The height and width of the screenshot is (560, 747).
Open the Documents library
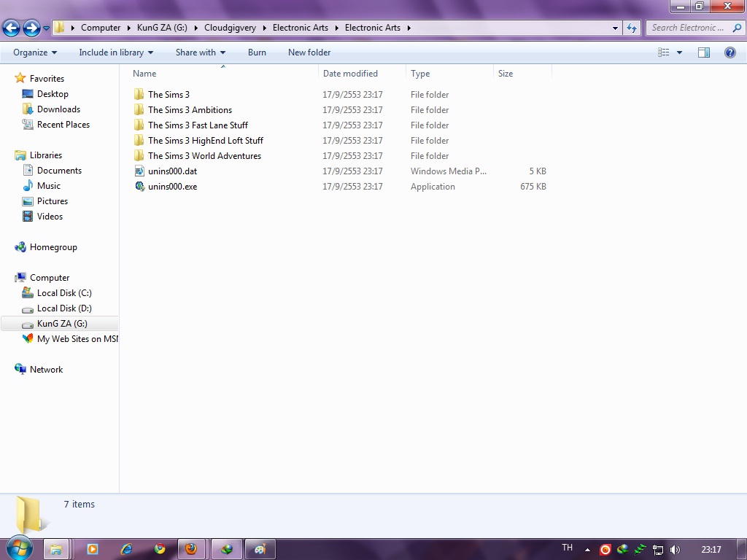pyautogui.click(x=59, y=170)
